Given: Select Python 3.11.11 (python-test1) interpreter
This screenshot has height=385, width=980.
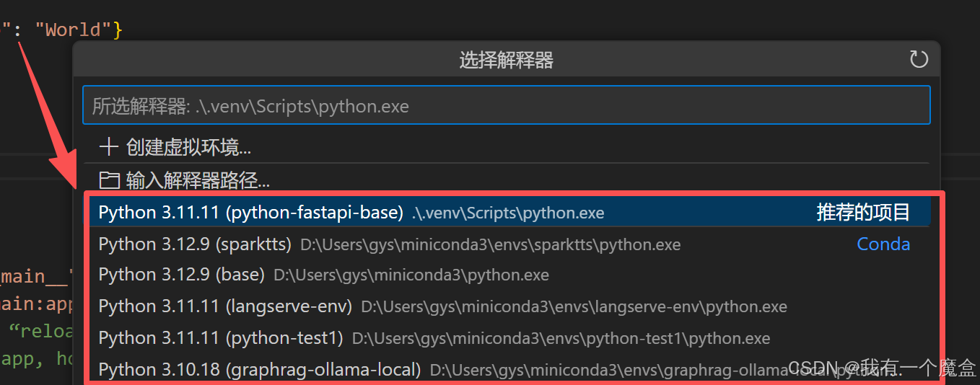Looking at the screenshot, I should coord(507,338).
